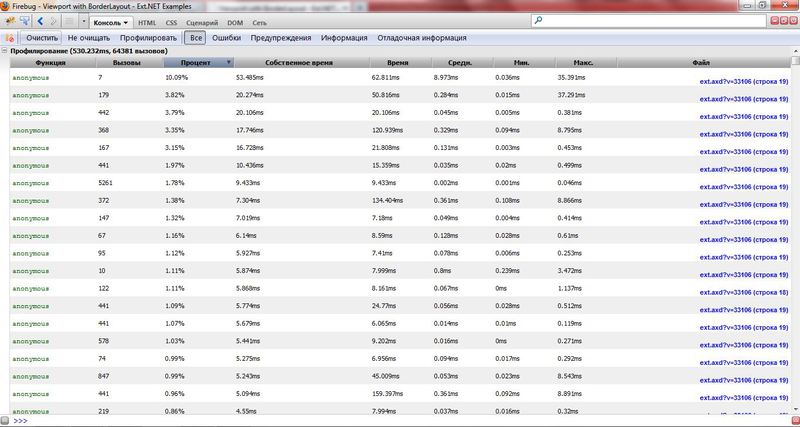Open file link in the 10.09% row
The width and height of the screenshot is (800, 427).
pyautogui.click(x=744, y=82)
